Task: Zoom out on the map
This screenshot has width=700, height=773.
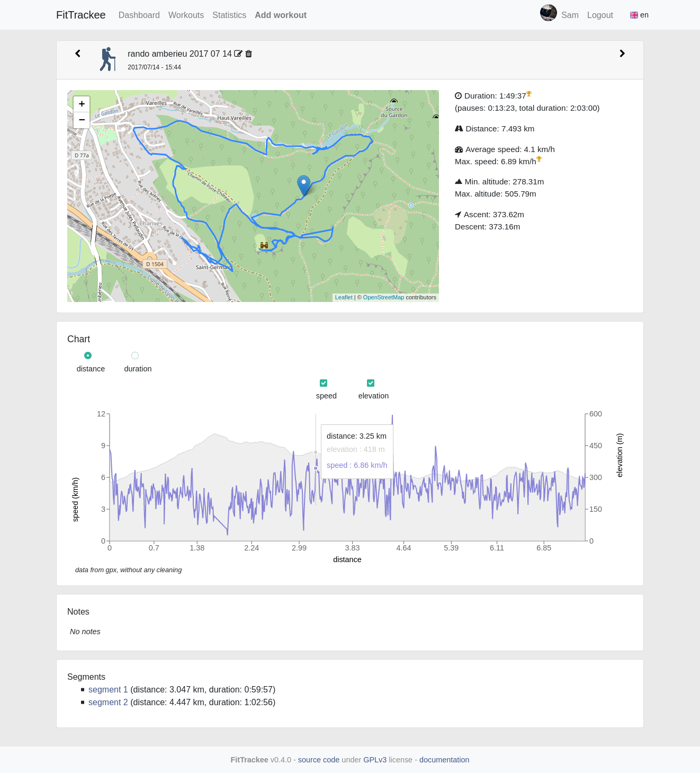Action: 82,120
